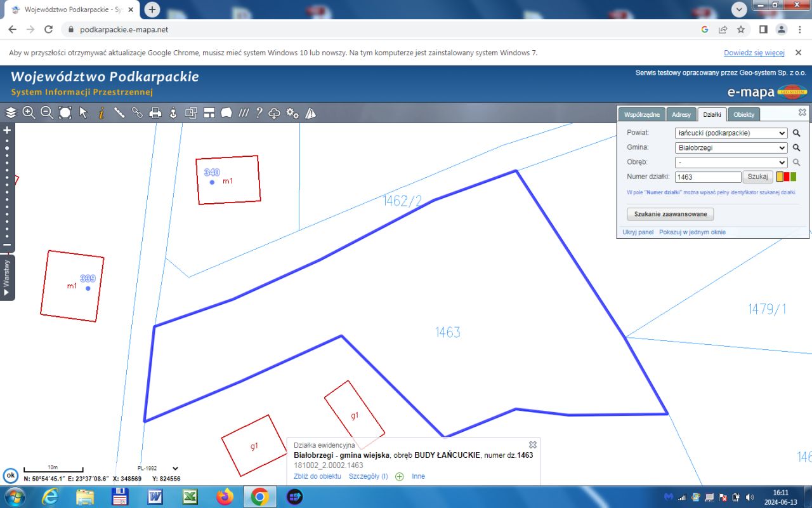Select the green highlight color swatch

793,177
